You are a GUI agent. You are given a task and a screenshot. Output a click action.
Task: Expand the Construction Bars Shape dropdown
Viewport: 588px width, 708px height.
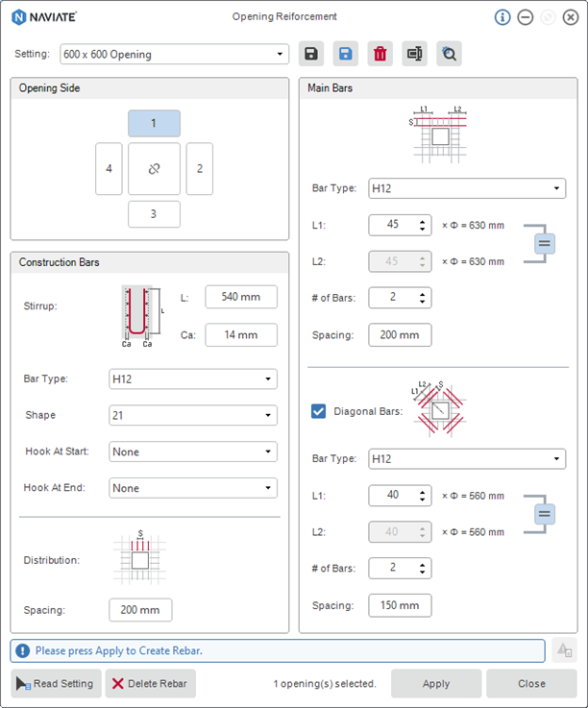coord(192,415)
